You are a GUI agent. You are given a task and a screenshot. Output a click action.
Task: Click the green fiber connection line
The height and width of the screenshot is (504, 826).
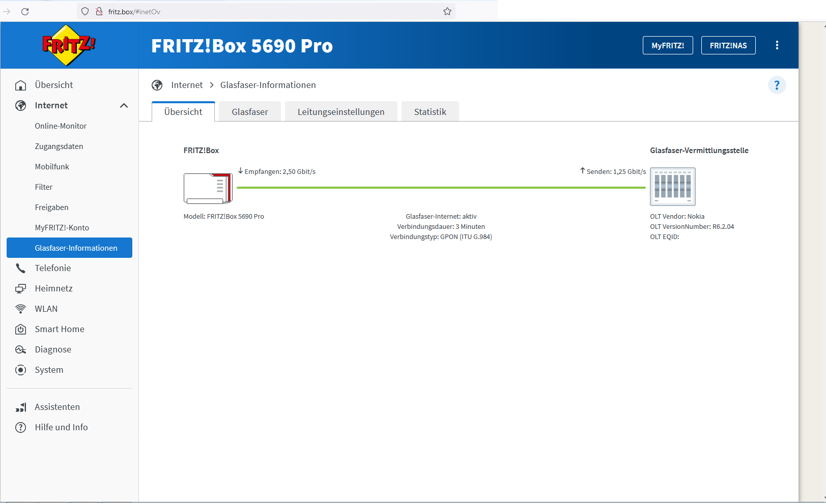(441, 188)
